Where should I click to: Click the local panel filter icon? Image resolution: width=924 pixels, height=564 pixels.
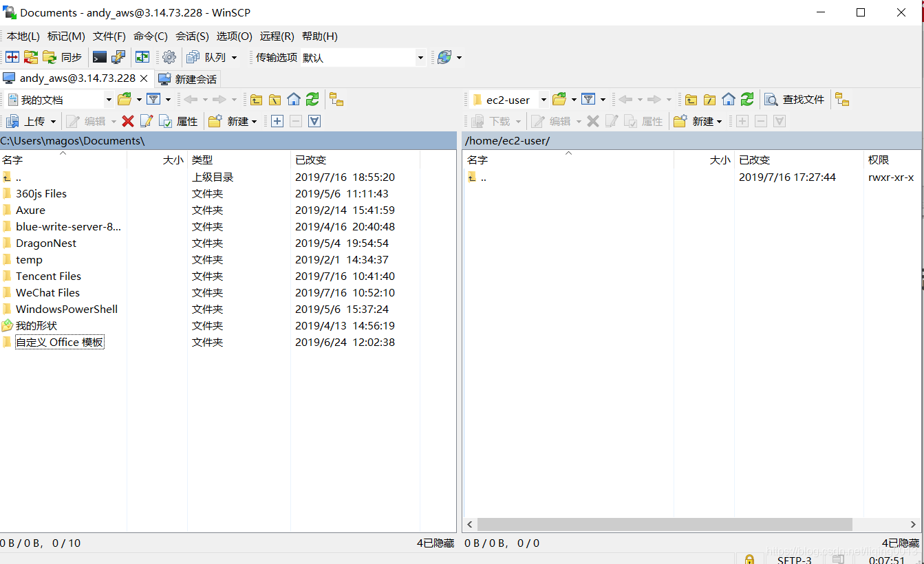click(153, 100)
